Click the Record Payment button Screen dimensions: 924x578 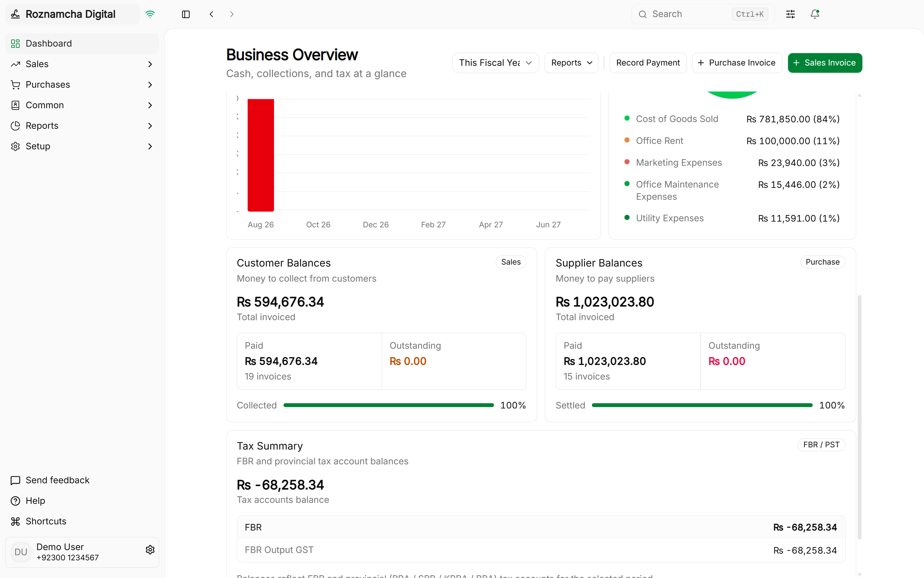click(648, 63)
